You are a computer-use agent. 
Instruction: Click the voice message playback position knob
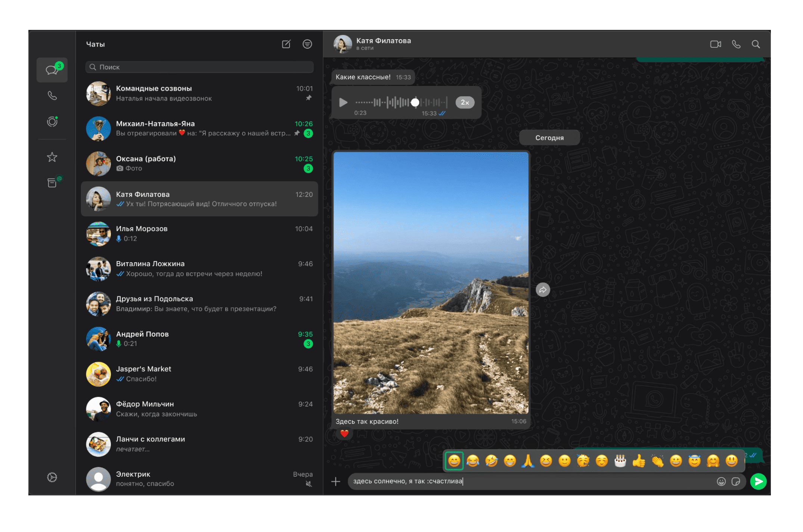(415, 102)
